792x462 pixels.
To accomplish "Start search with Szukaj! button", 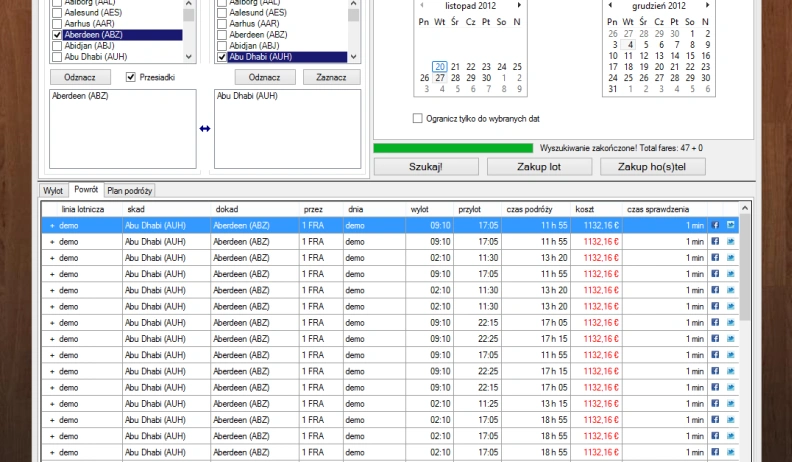I will coord(426,167).
